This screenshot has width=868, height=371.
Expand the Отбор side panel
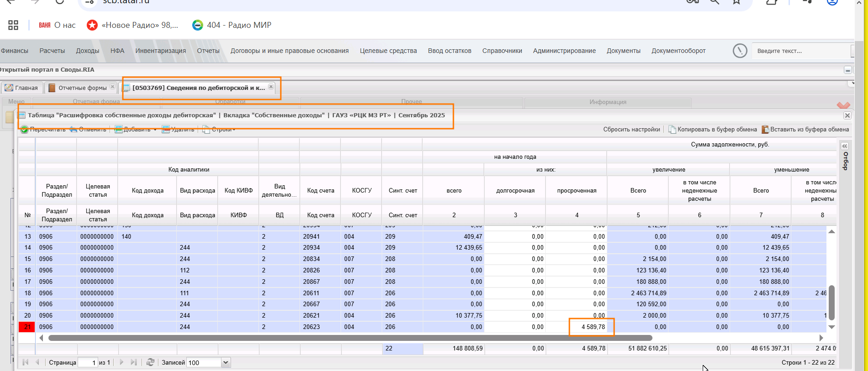point(845,146)
